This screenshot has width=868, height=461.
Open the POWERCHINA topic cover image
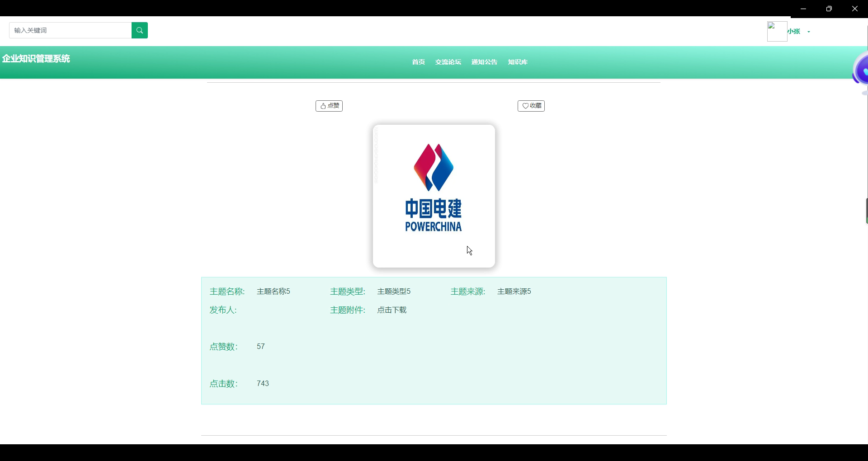[434, 196]
